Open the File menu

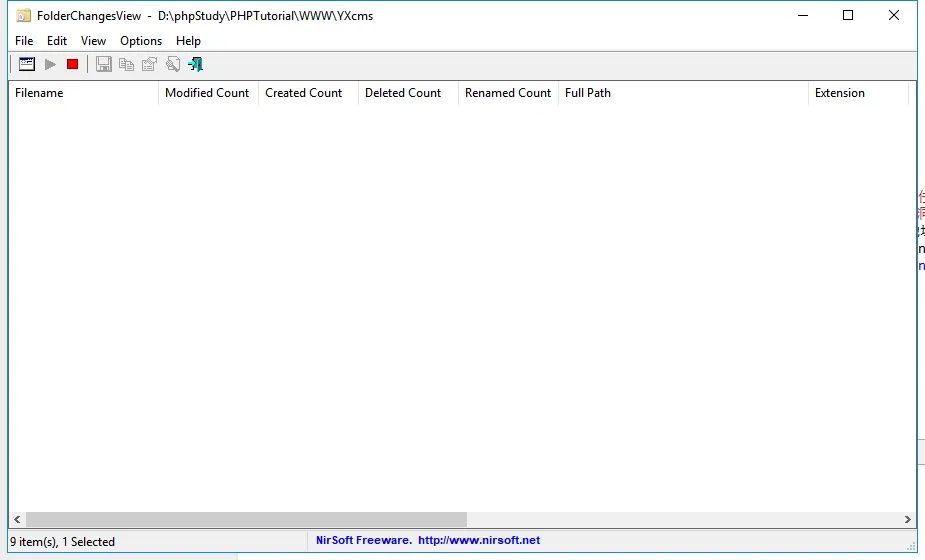click(x=24, y=41)
